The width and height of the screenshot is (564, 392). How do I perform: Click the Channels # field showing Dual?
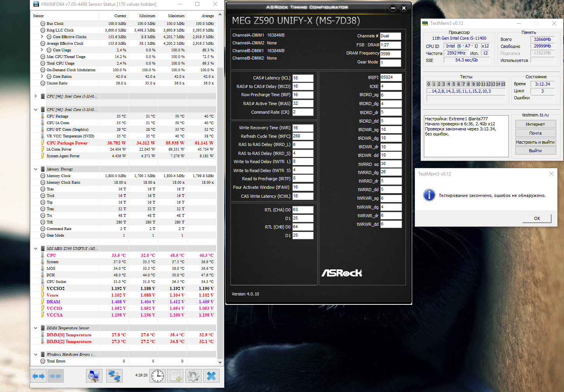[x=390, y=36]
